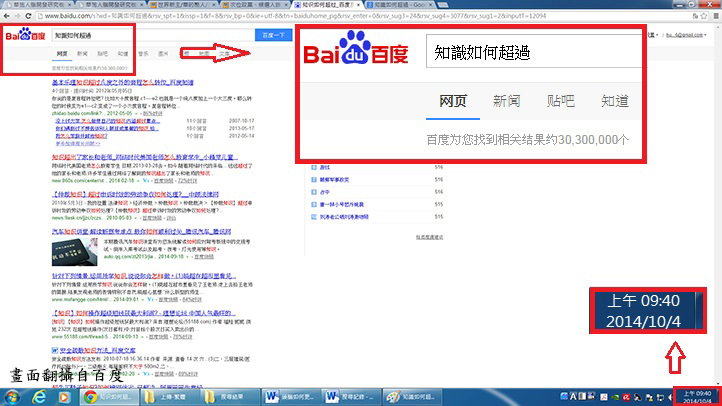Viewport: 722px width, 406px height.
Task: Close the active Baidu browser tab
Action: point(358,5)
